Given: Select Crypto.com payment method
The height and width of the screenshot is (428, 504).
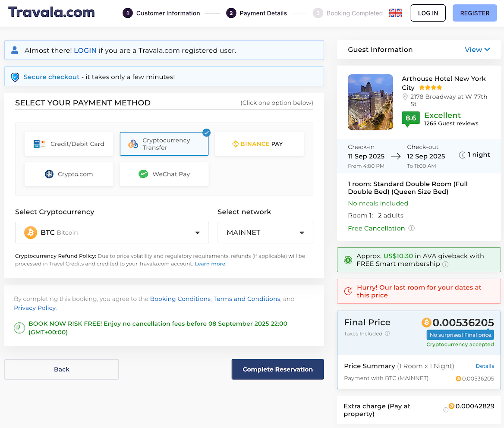Looking at the screenshot, I should (69, 174).
